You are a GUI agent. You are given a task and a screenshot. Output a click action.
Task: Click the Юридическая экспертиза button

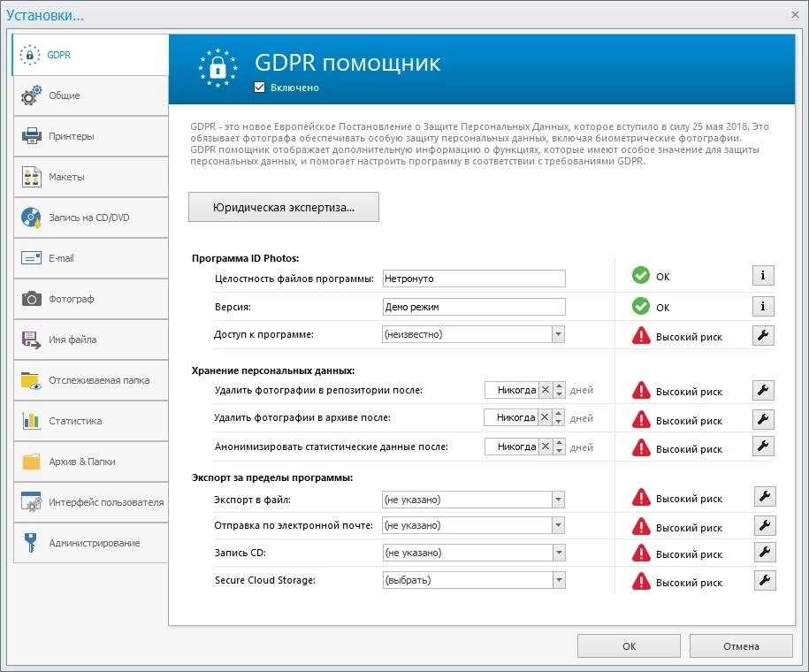pos(284,207)
